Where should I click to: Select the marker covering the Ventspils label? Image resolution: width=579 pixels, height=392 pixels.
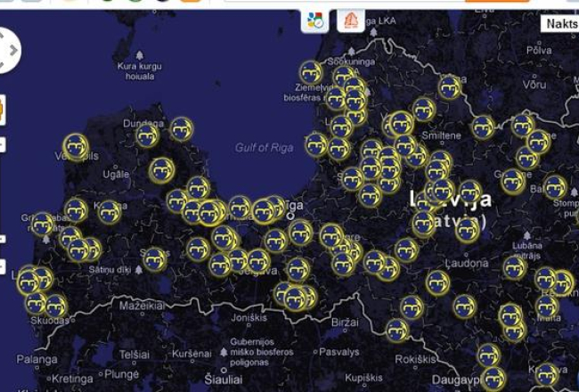click(x=76, y=147)
